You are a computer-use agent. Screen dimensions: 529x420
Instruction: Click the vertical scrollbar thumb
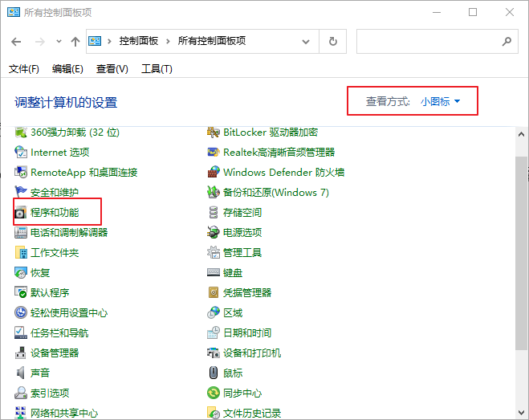521,253
